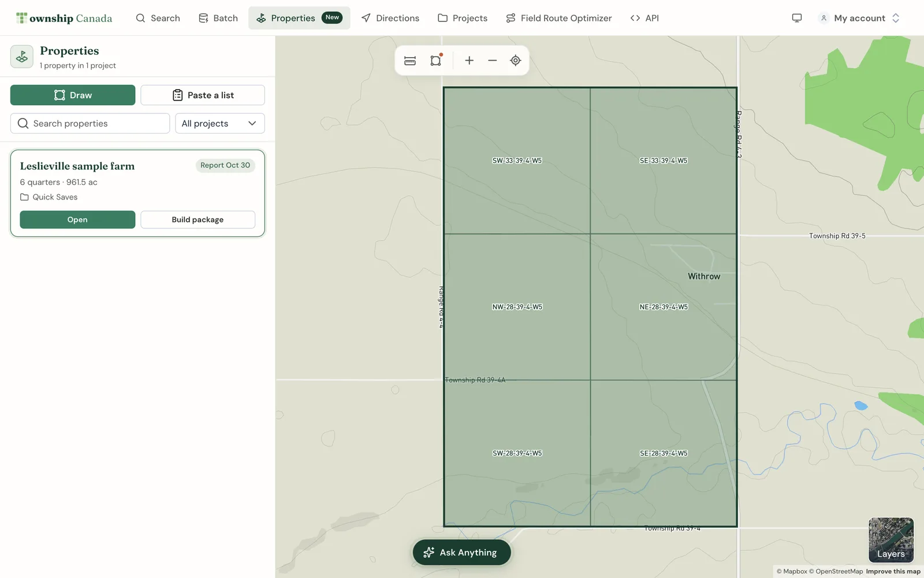Open the All projects dropdown
The image size is (924, 578).
click(220, 123)
